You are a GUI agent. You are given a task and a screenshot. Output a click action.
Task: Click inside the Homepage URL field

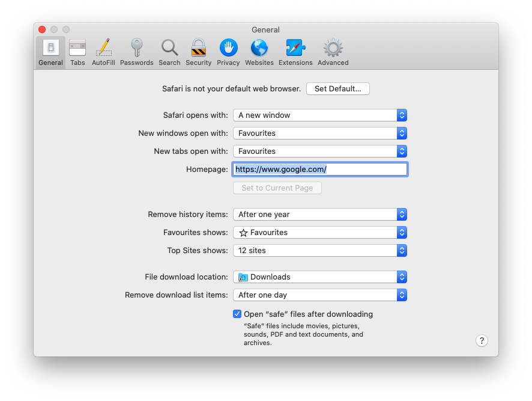point(319,169)
